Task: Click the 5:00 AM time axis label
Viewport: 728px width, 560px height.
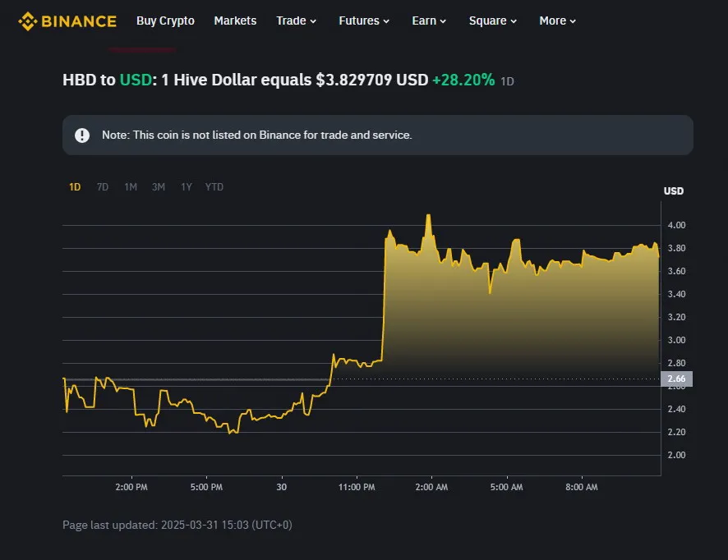Action: 506,487
